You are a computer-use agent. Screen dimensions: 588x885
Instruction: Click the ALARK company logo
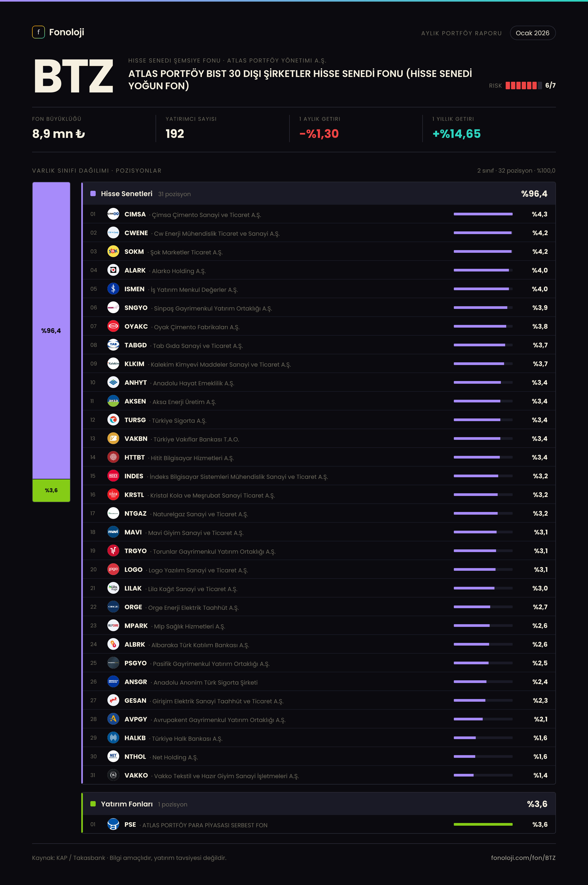(113, 270)
